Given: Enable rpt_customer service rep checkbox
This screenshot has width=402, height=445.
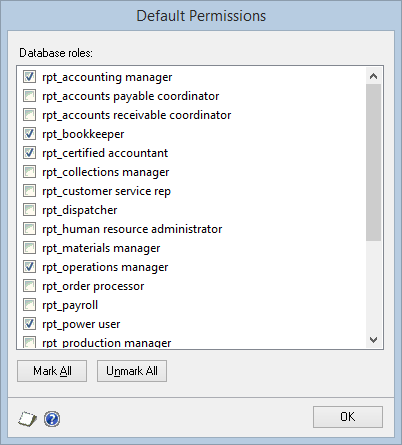Looking at the screenshot, I should [x=29, y=191].
